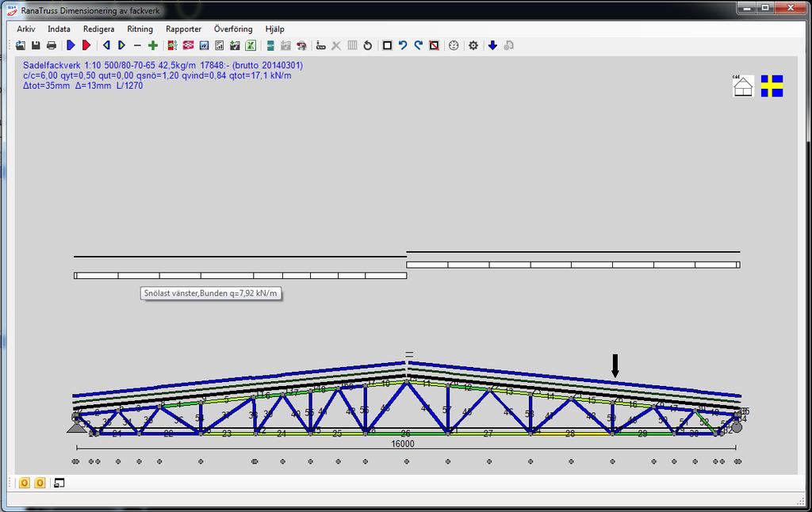Click the load trolley icon
Screen dimensions: 812x512
point(321,45)
